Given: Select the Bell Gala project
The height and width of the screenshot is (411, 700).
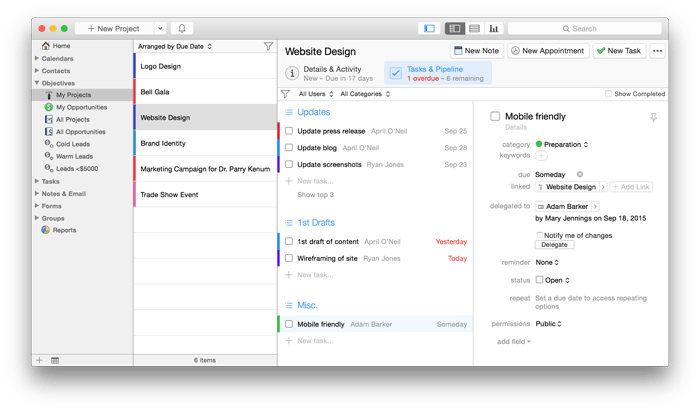Looking at the screenshot, I should (x=205, y=91).
